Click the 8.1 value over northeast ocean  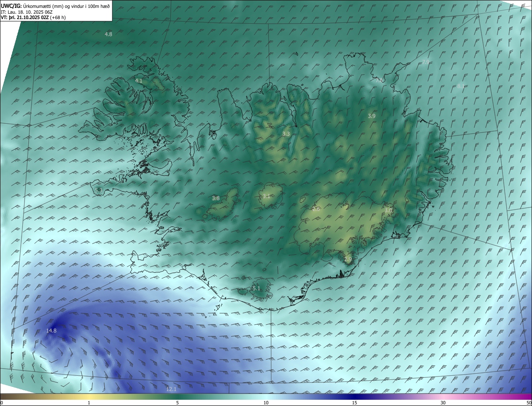[x=461, y=86]
